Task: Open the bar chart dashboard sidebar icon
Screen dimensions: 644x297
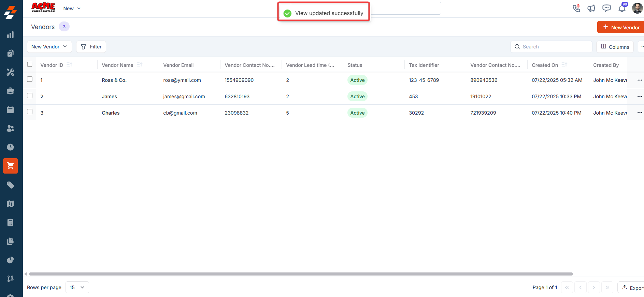Action: point(11,34)
